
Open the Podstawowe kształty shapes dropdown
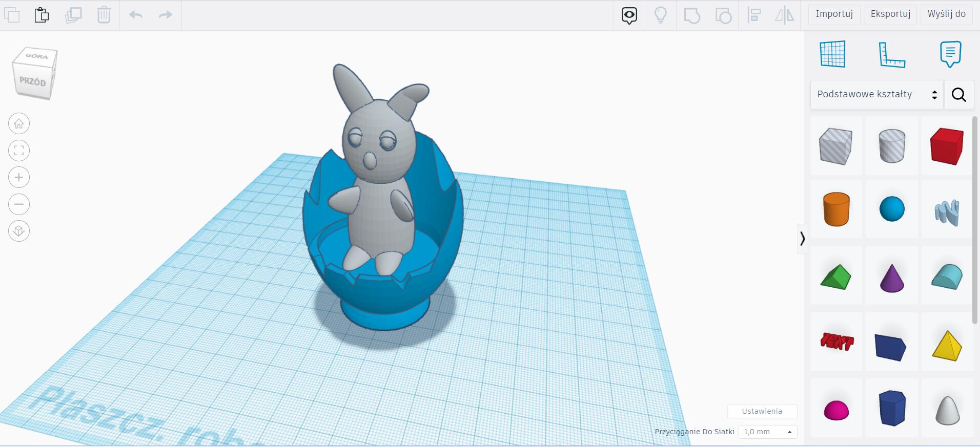pyautogui.click(x=877, y=94)
